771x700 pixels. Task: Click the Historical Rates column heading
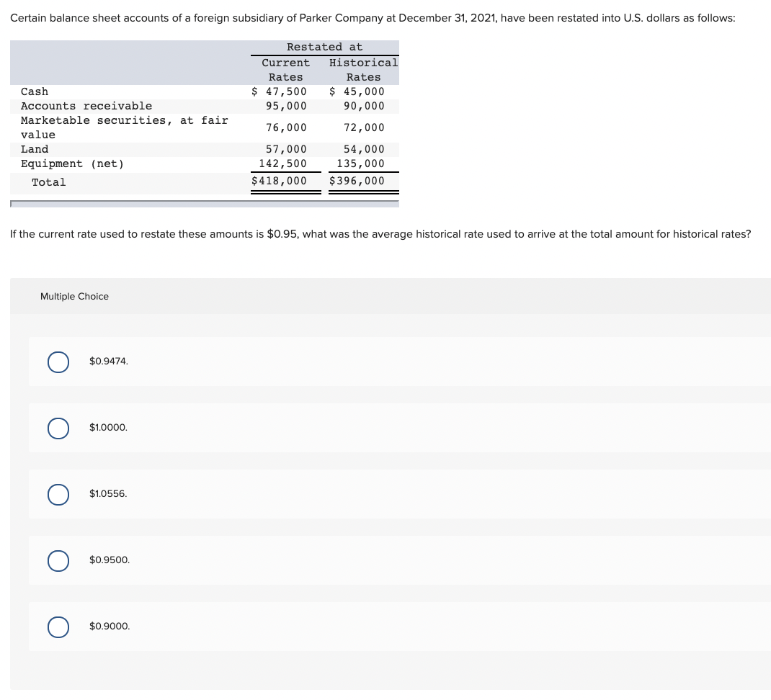coord(363,70)
